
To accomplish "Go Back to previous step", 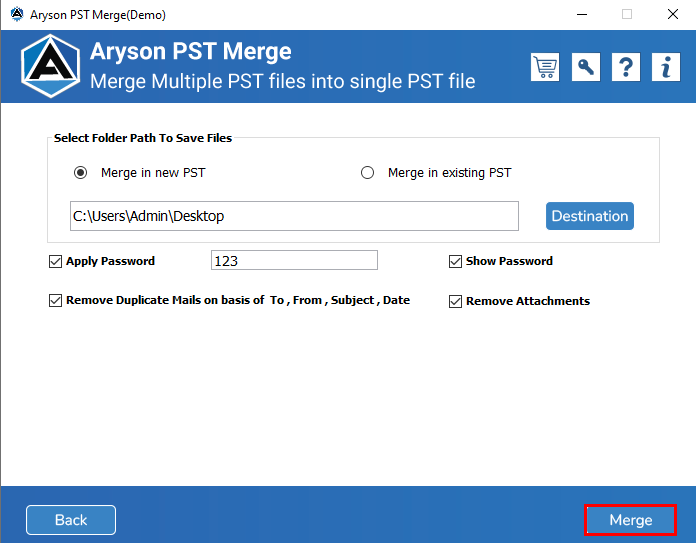I will [x=71, y=519].
